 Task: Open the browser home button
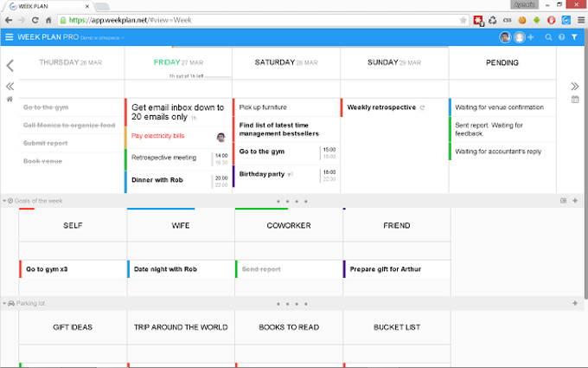(48, 20)
